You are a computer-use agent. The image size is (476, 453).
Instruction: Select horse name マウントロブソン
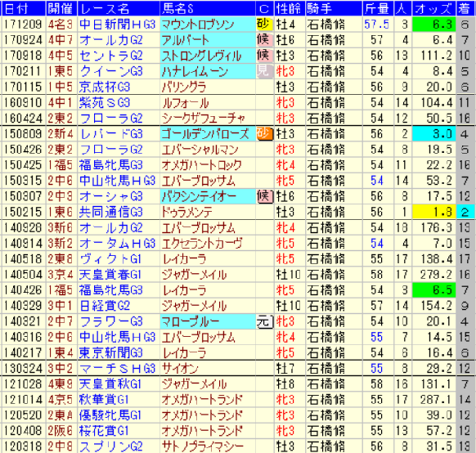pos(198,25)
